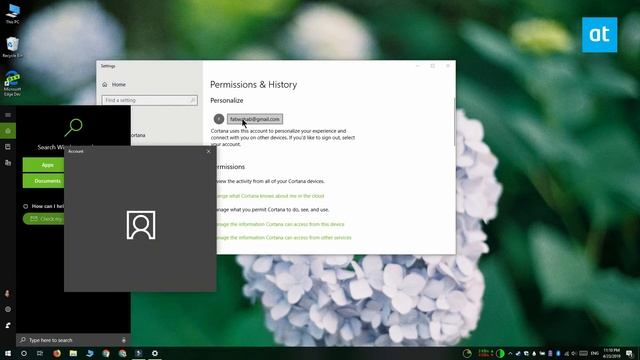
Task: Click the Bluetooth icon in system tray
Action: tap(558, 353)
